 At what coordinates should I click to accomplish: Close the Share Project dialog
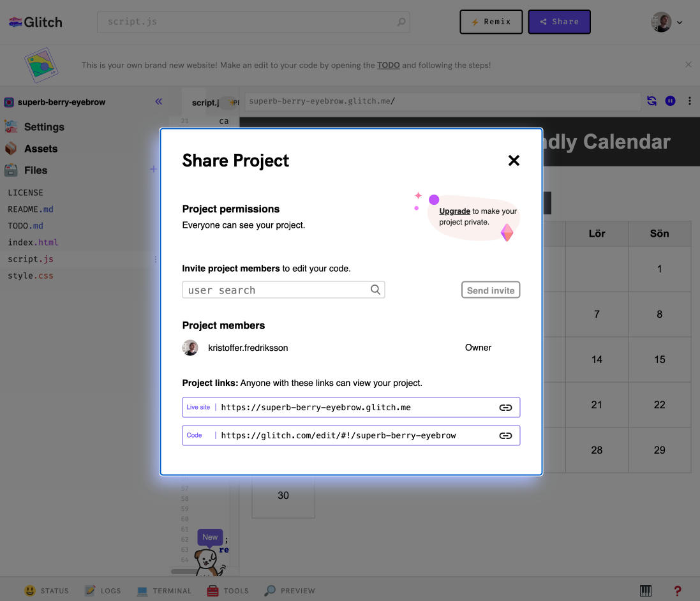514,160
